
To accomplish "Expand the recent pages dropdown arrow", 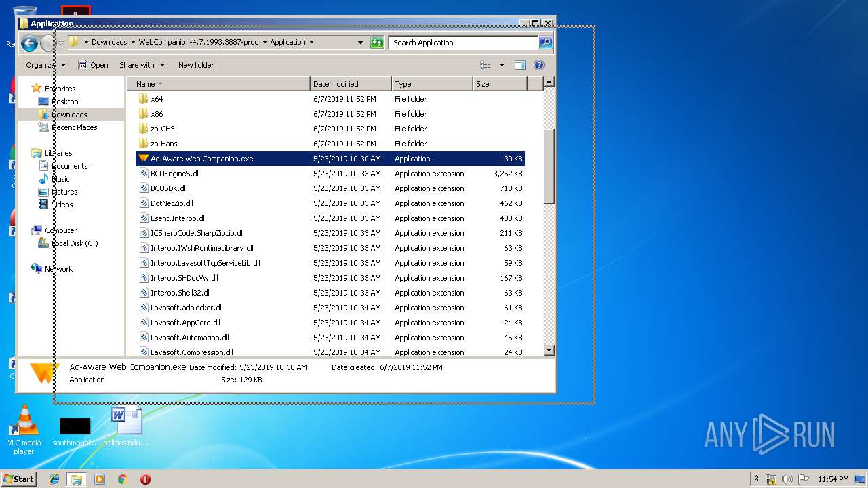I will click(61, 43).
